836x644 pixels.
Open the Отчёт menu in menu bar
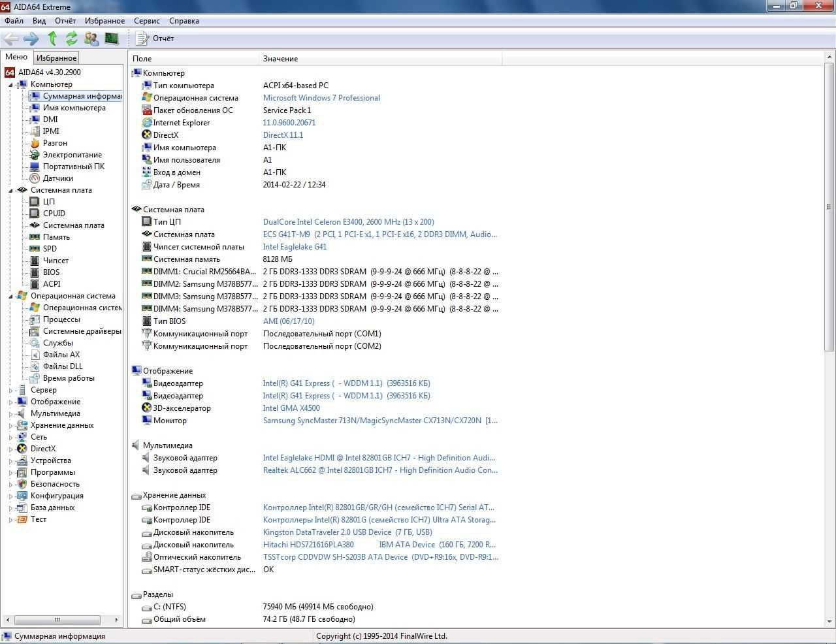click(65, 21)
